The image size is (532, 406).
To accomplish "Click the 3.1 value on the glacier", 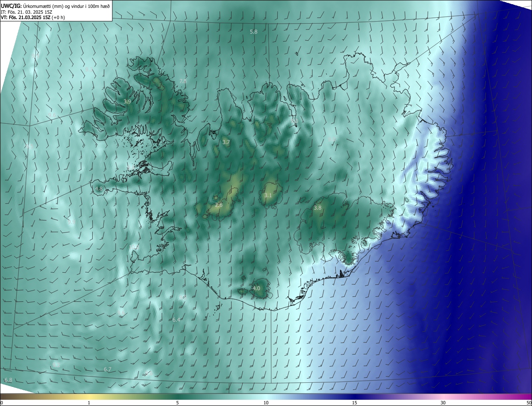I will pos(268,196).
